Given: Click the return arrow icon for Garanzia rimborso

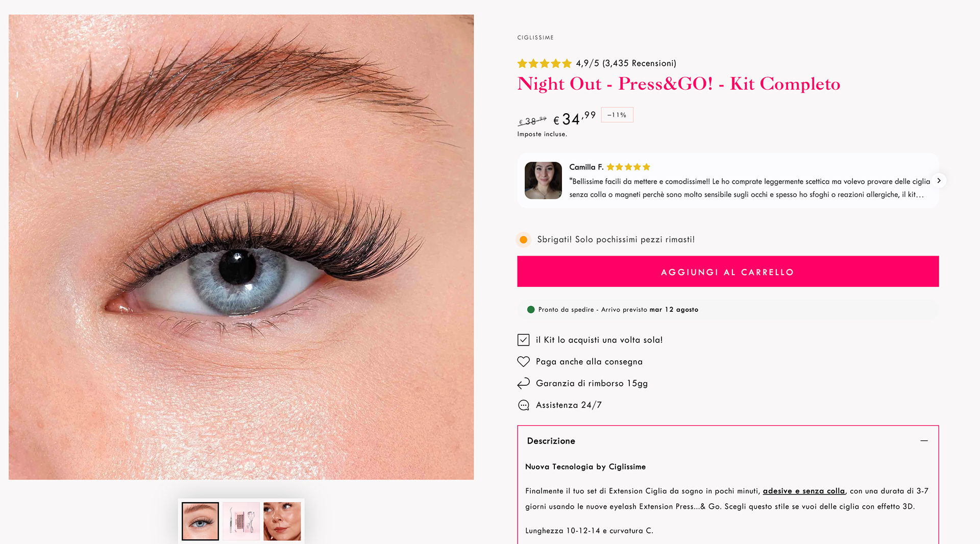Looking at the screenshot, I should 523,383.
